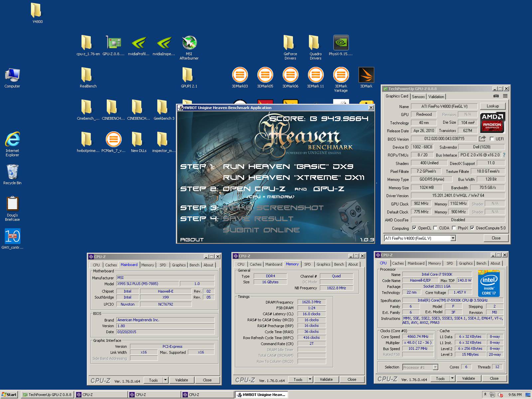The width and height of the screenshot is (532, 399).
Task: Select Caches tab in Memory CPU-Z window
Action: [256, 264]
